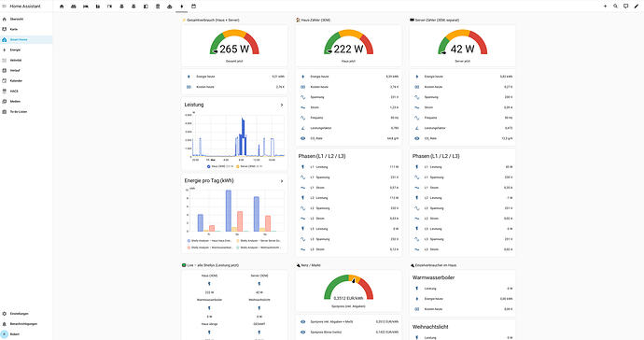644x340 pixels.
Task: Open Medien in the sidebar
Action: (x=26, y=101)
